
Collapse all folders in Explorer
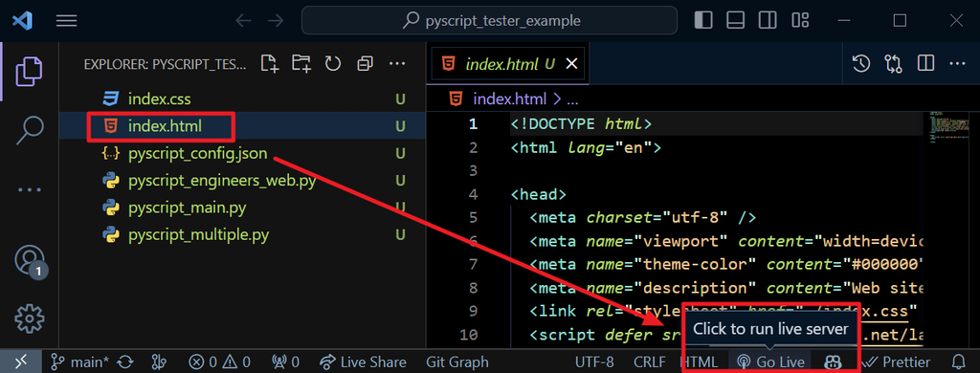pos(365,63)
